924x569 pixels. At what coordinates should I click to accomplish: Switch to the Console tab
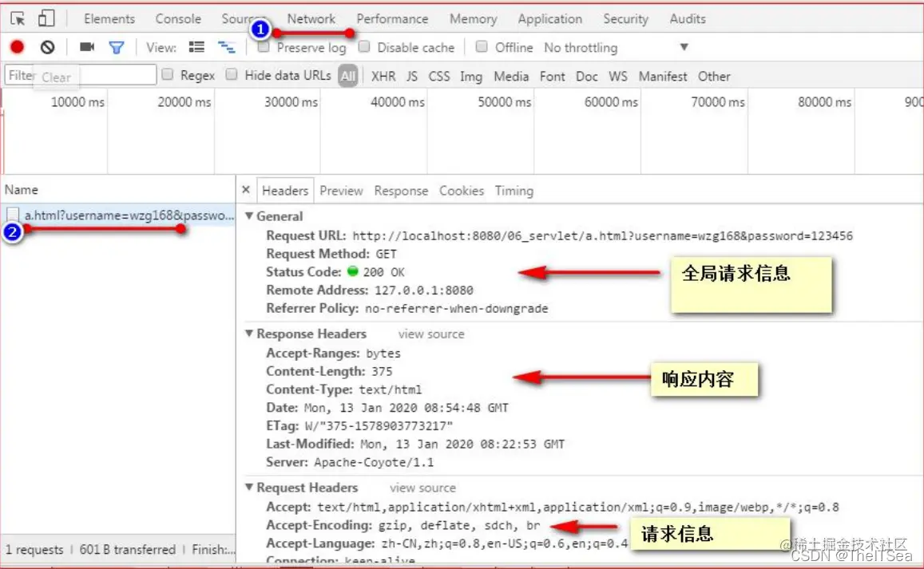tap(178, 19)
